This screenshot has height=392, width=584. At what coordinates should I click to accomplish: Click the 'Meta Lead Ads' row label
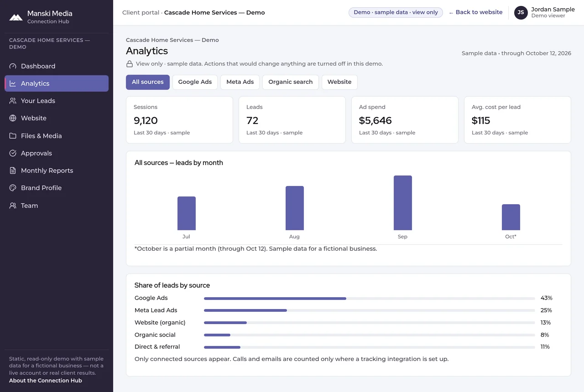[156, 310]
